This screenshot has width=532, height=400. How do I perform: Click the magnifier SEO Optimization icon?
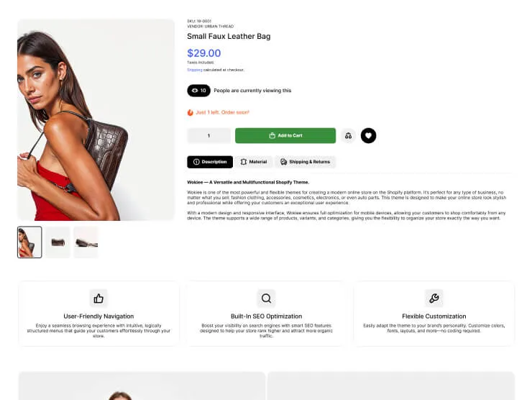tap(266, 298)
